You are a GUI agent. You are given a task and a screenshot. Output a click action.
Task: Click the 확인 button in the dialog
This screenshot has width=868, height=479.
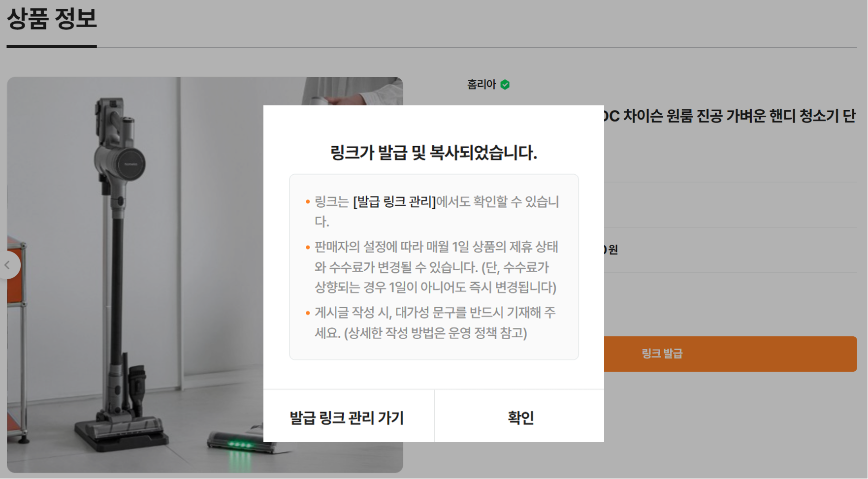519,417
